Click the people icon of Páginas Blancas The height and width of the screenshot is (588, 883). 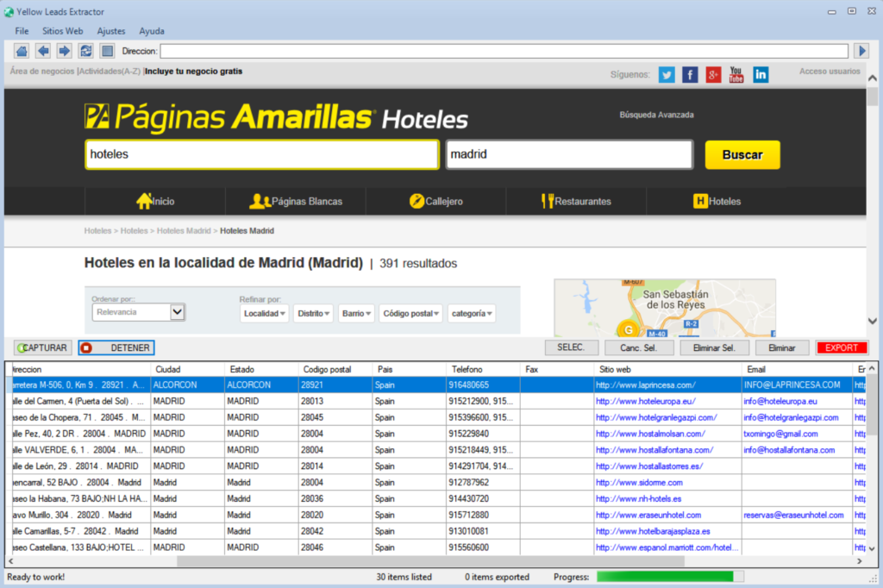click(x=260, y=201)
